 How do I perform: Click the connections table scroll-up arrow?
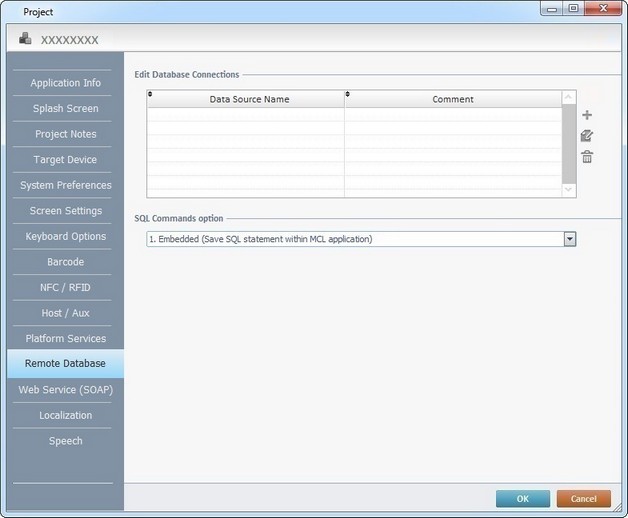(x=568, y=97)
